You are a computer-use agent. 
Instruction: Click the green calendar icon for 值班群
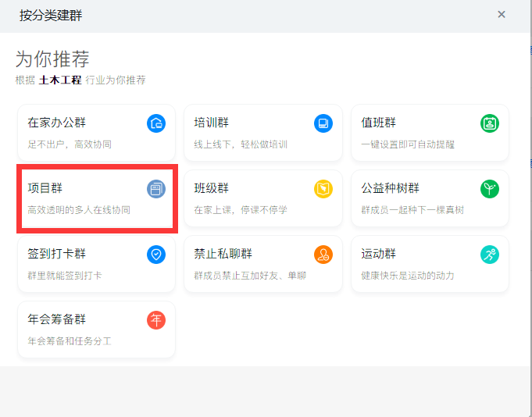click(x=490, y=123)
